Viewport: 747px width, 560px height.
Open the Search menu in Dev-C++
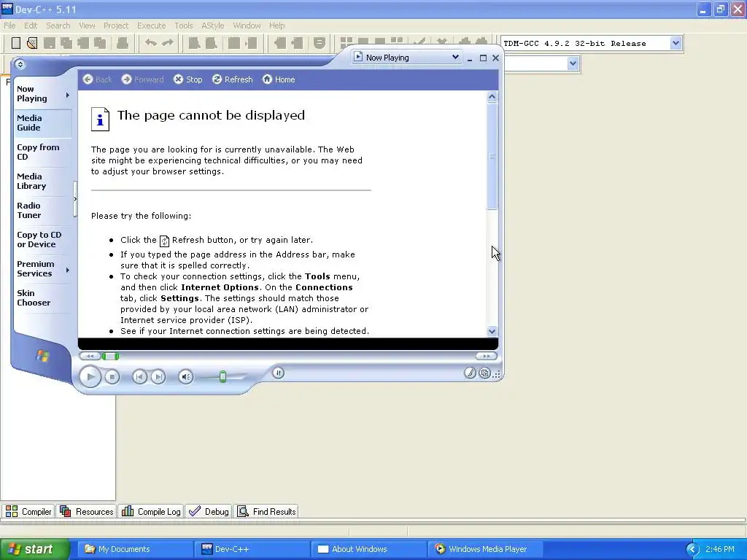click(x=58, y=26)
